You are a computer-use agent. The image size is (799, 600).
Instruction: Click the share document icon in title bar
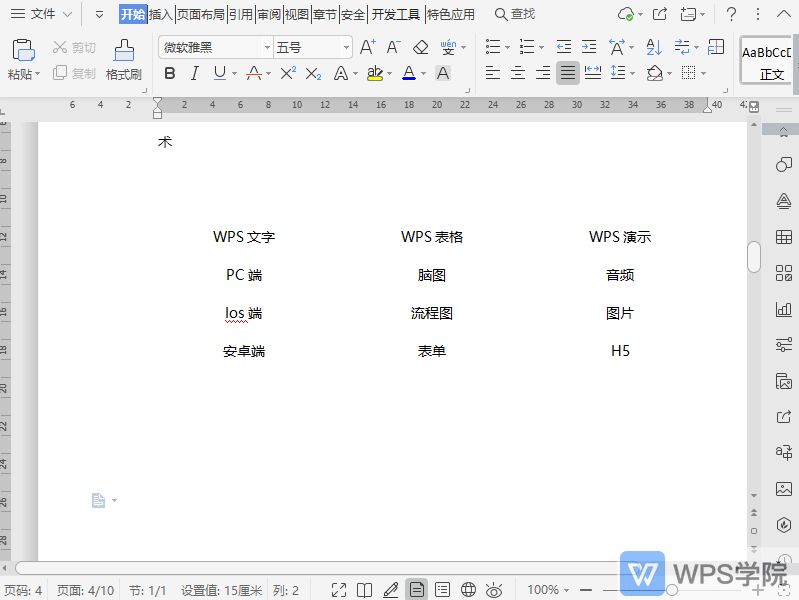[660, 14]
